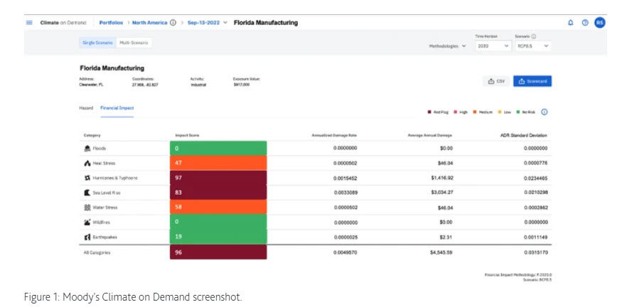Image resolution: width=644 pixels, height=307 pixels.
Task: Click the CSV export button
Action: point(496,81)
